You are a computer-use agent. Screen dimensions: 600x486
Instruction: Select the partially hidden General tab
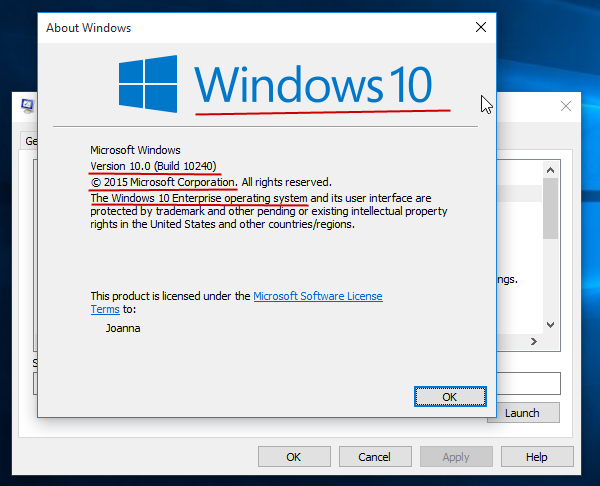(29, 141)
